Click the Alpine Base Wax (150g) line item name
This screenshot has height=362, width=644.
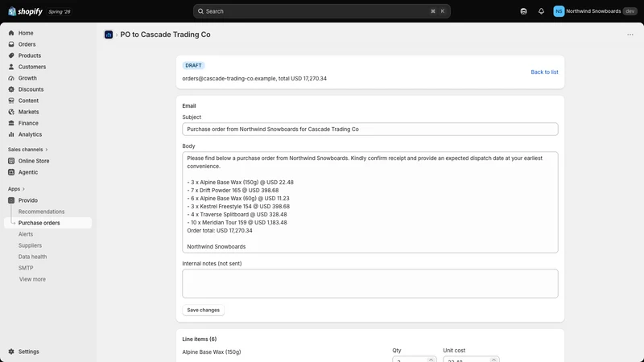212,352
